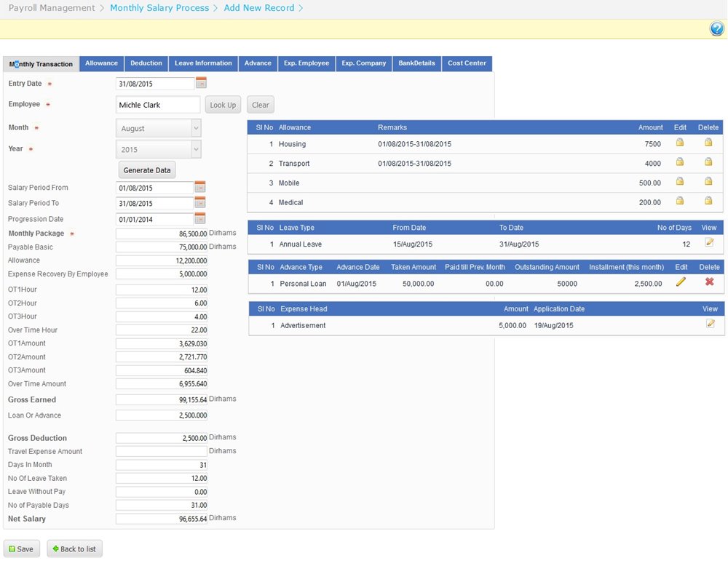Click into the Gross Earned field
Screen dimensions: 728x566
(162, 400)
